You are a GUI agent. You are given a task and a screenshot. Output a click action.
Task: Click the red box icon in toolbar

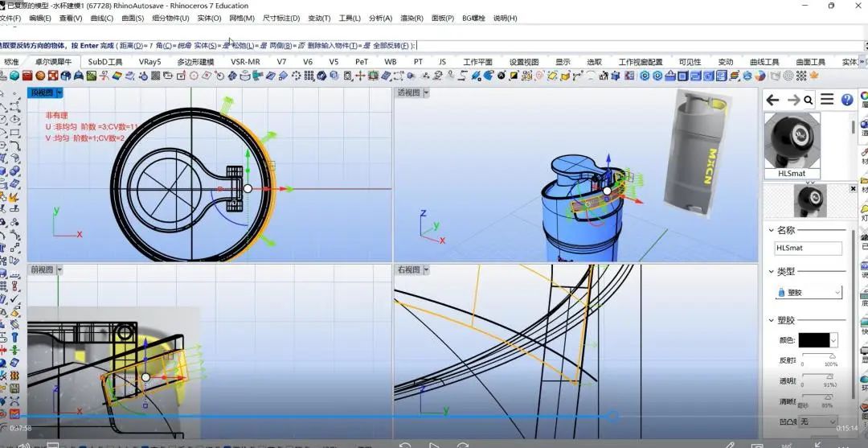[27, 76]
